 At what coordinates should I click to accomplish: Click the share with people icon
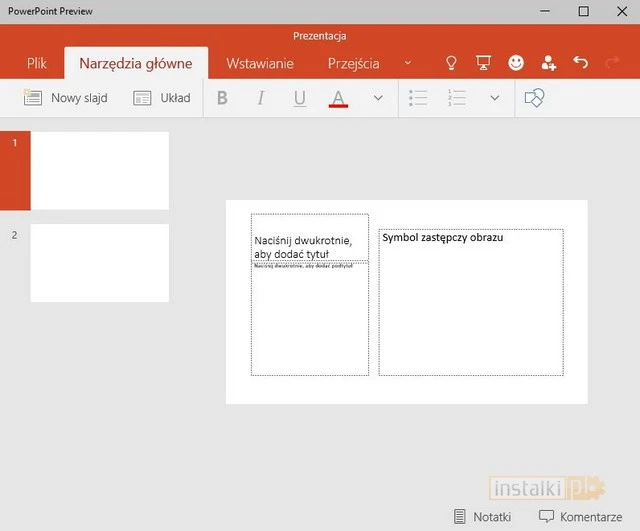548,63
